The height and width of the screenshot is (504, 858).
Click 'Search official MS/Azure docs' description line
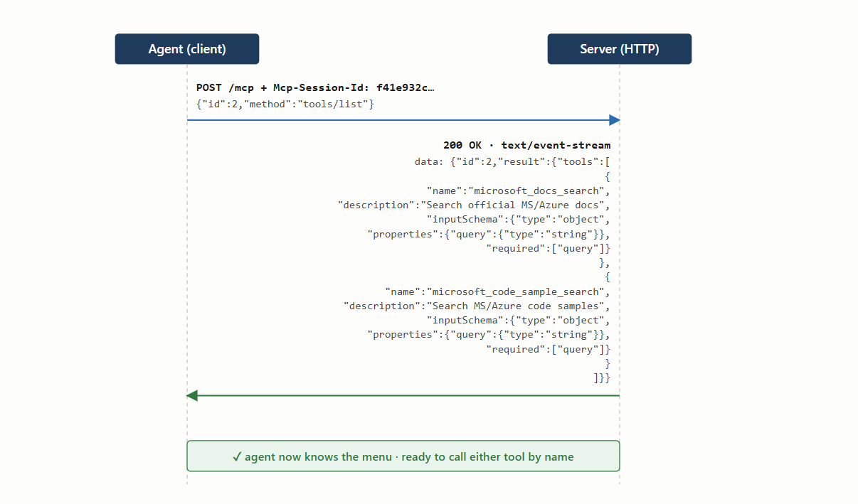coord(474,205)
